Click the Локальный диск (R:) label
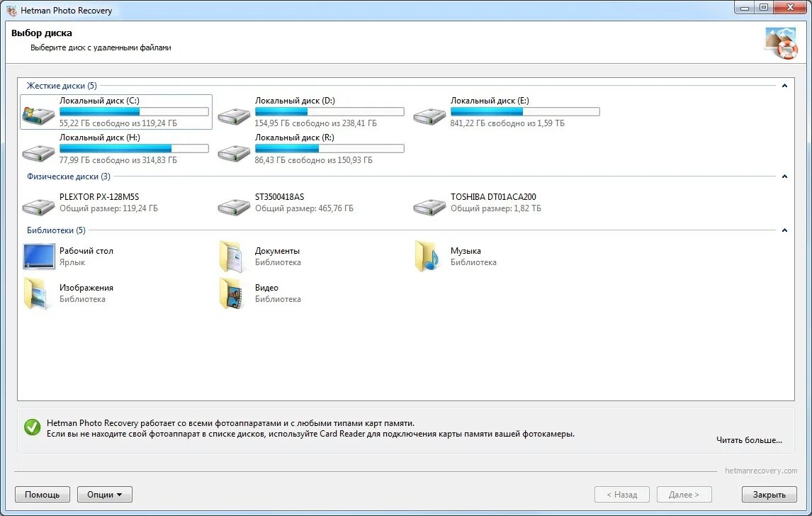812x516 pixels. (294, 138)
